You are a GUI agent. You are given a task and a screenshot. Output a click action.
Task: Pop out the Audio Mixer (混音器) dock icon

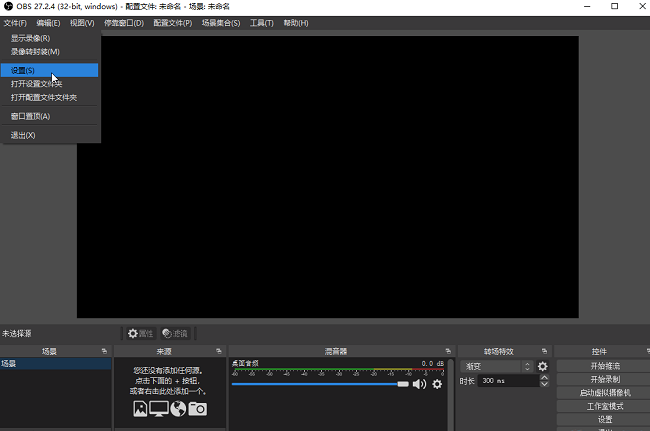coord(448,351)
